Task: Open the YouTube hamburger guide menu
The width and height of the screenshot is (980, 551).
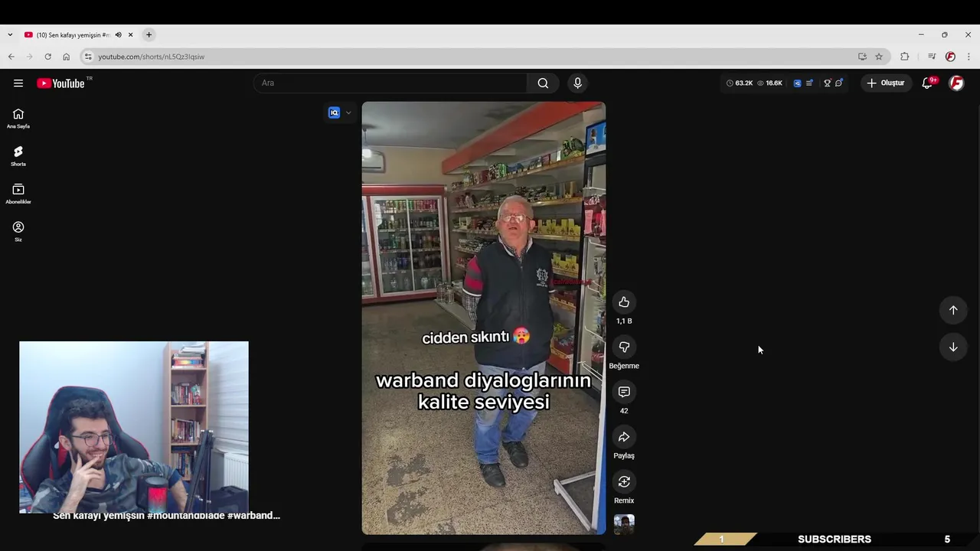Action: (18, 83)
